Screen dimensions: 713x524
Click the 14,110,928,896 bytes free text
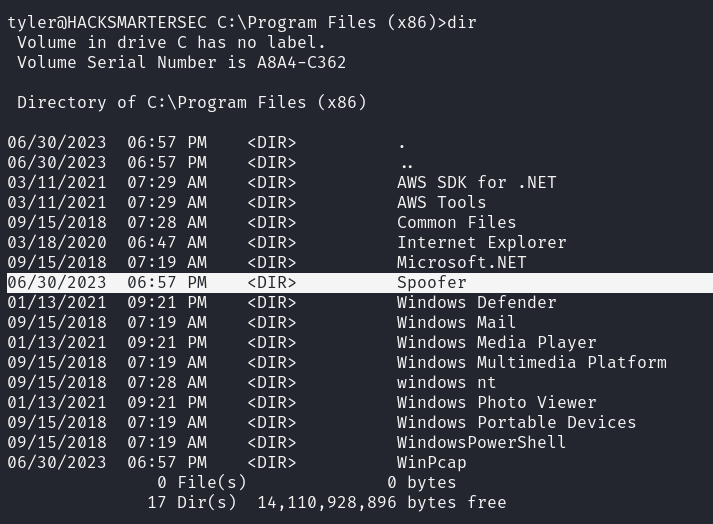pos(381,502)
